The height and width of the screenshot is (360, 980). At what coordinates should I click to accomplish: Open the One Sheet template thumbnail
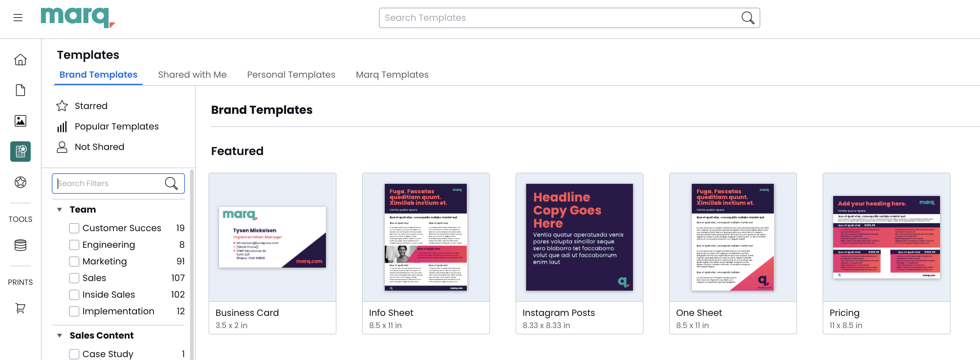(x=733, y=237)
